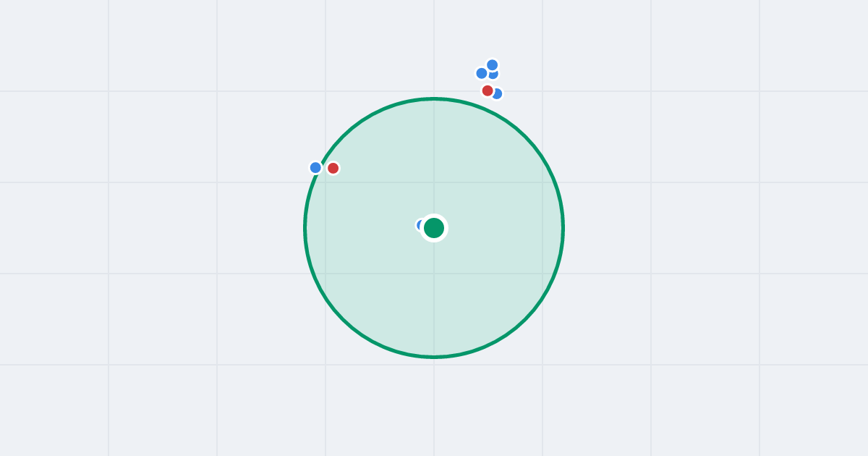Select the blue dot just outside circle's left edge

315,167
